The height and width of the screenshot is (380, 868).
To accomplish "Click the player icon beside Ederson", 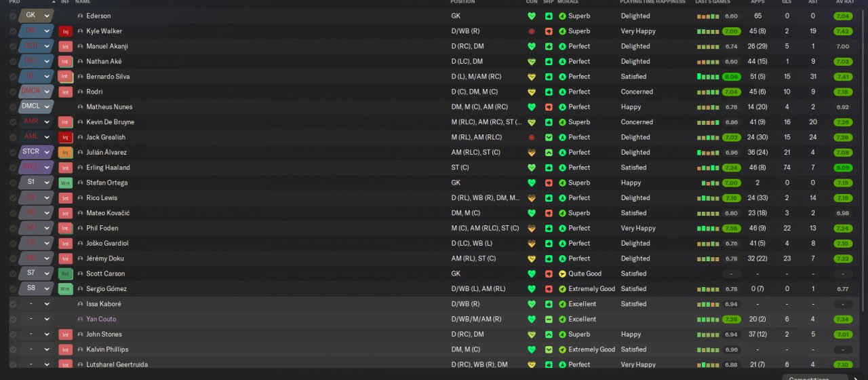I will 80,16.
